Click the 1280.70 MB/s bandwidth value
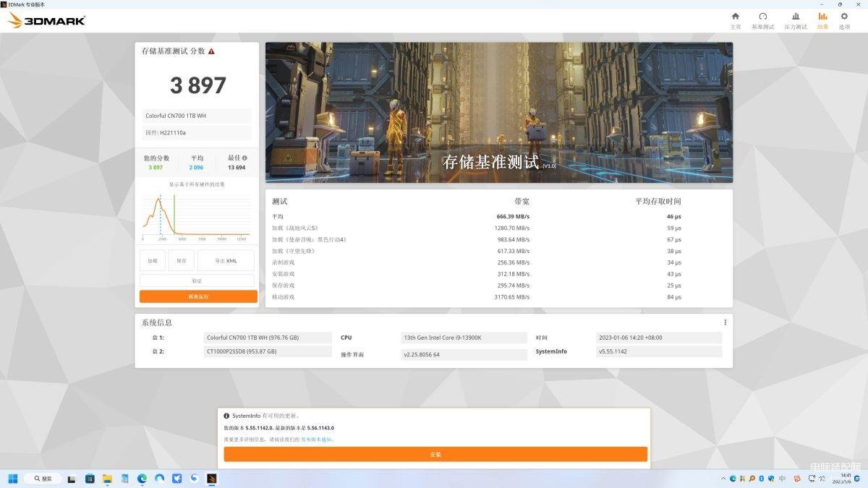 coord(511,228)
